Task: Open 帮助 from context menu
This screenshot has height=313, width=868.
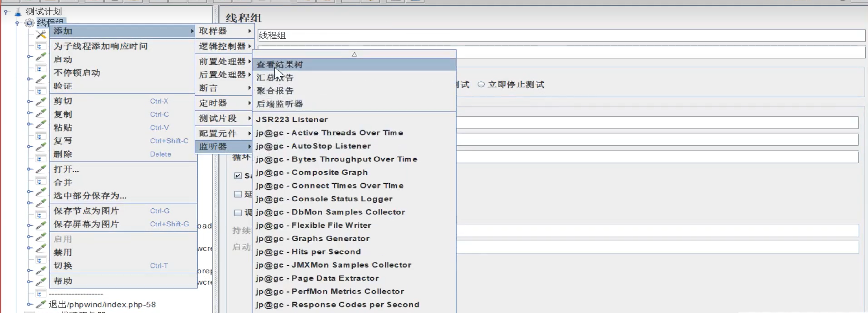Action: (123, 281)
